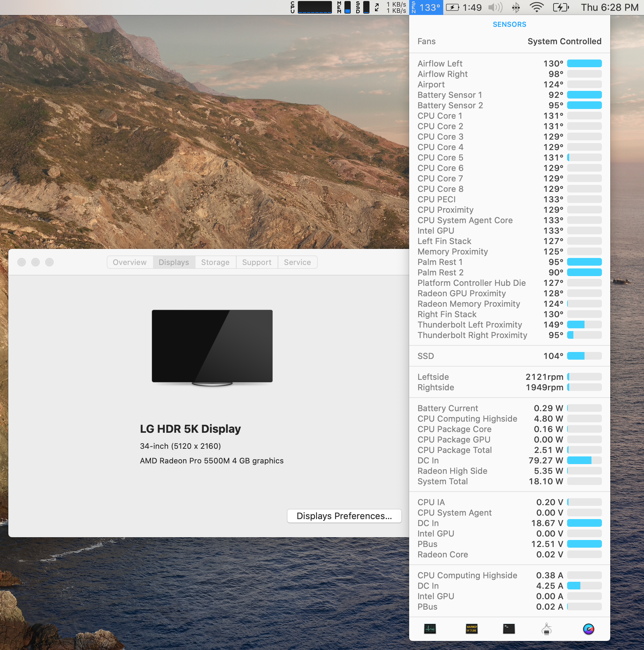Close the About This Mac window
Image resolution: width=644 pixels, height=650 pixels.
(22, 262)
